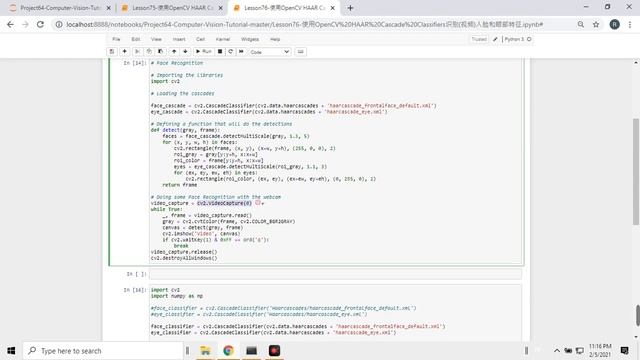Save the notebook with the save icon
The image size is (640, 360).
pos(111,51)
